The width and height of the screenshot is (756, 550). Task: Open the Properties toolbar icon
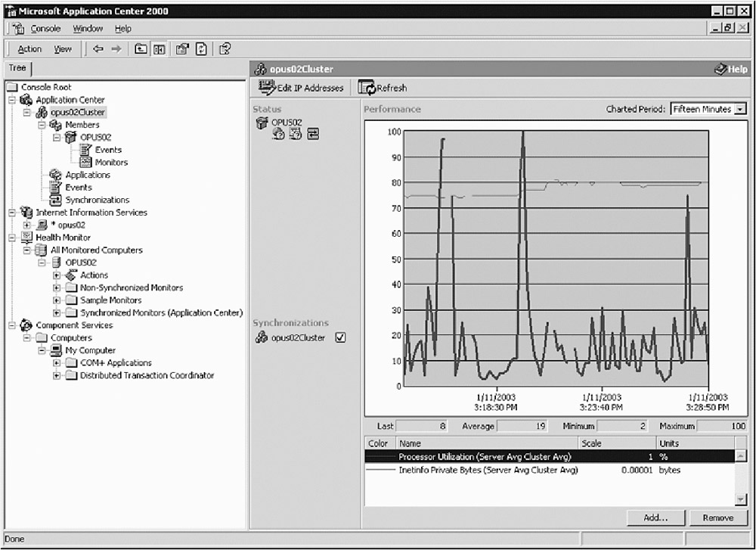[x=182, y=49]
